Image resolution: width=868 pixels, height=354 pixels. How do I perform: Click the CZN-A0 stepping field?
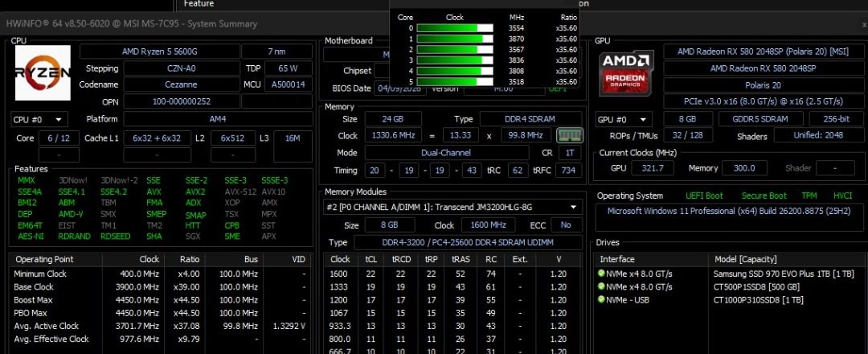click(x=182, y=68)
